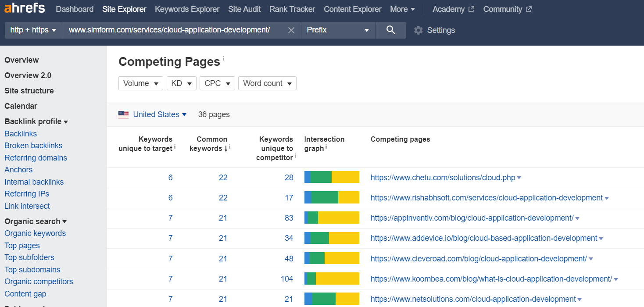Image resolution: width=644 pixels, height=307 pixels.
Task: Open Link intersect report
Action: 27,206
